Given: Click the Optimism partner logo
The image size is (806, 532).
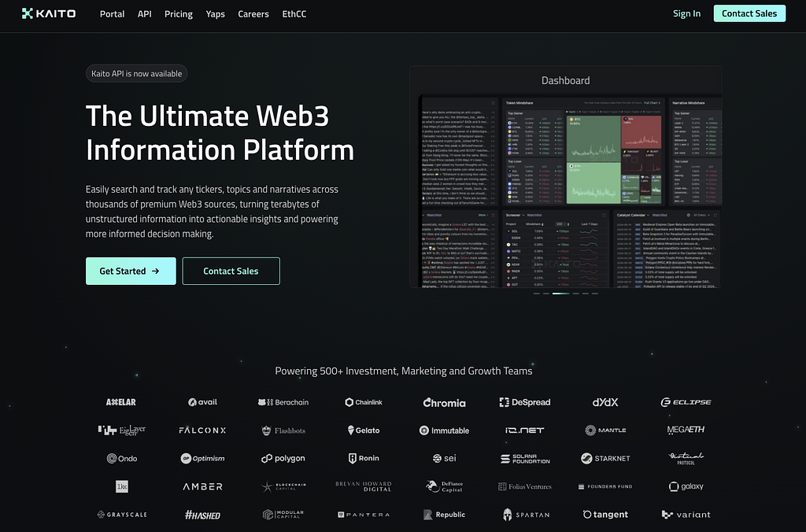Looking at the screenshot, I should 202,458.
